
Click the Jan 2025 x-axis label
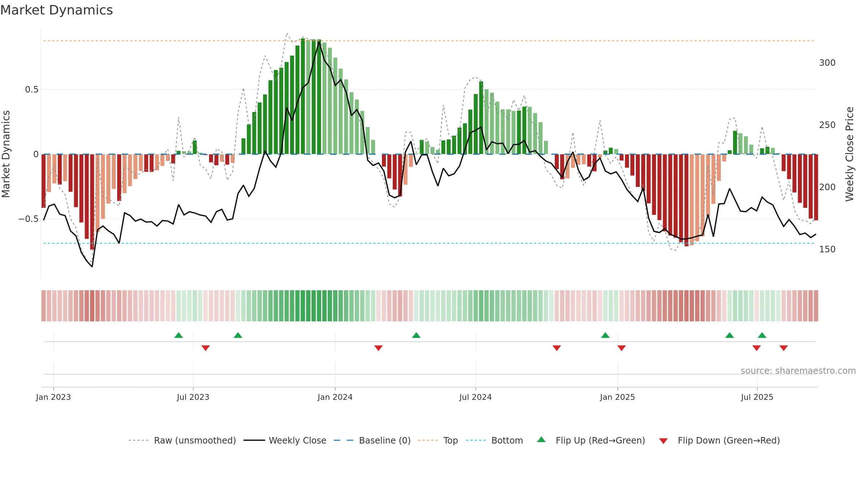618,397
